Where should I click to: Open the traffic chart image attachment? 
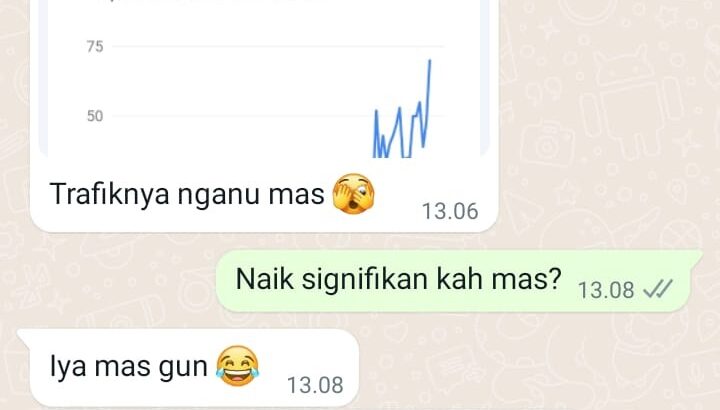[x=264, y=79]
